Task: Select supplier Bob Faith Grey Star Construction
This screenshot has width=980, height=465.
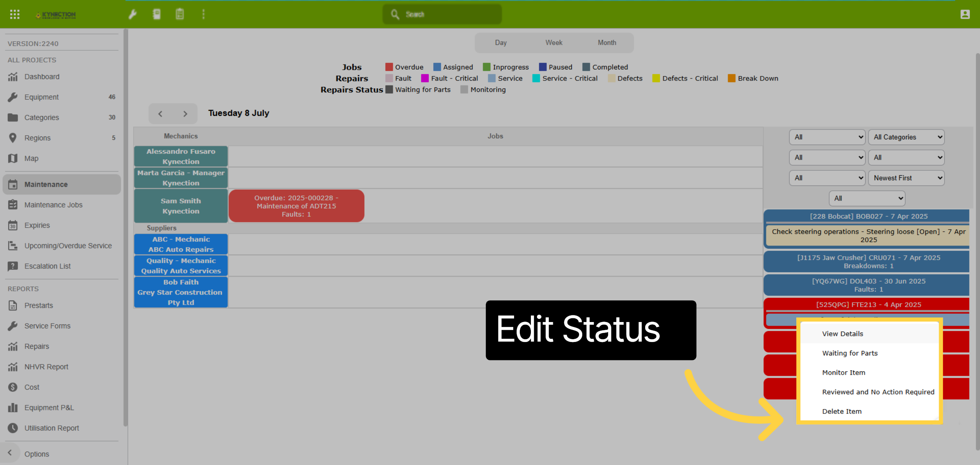Action: coord(181,293)
